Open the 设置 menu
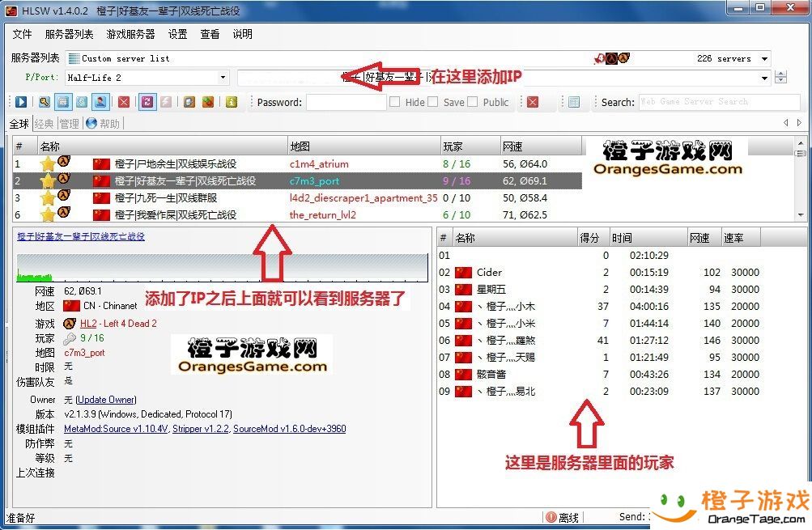Screen dimensions: 812x530 click(x=177, y=34)
